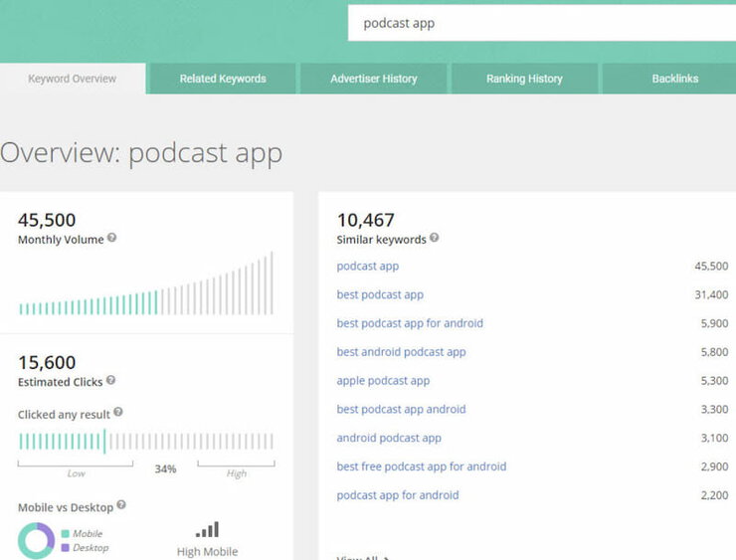Click the 'High Mobile' label
The height and width of the screenshot is (560, 736).
click(207, 552)
